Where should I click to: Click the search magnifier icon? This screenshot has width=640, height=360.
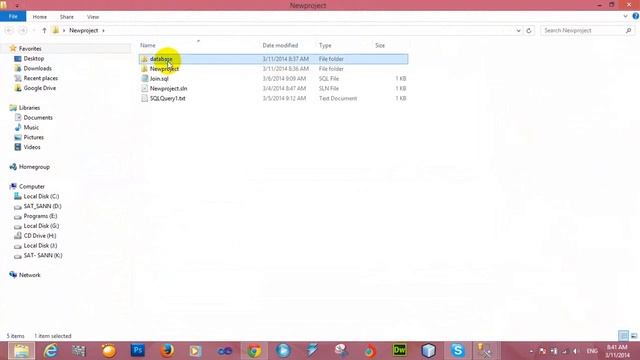tap(629, 31)
